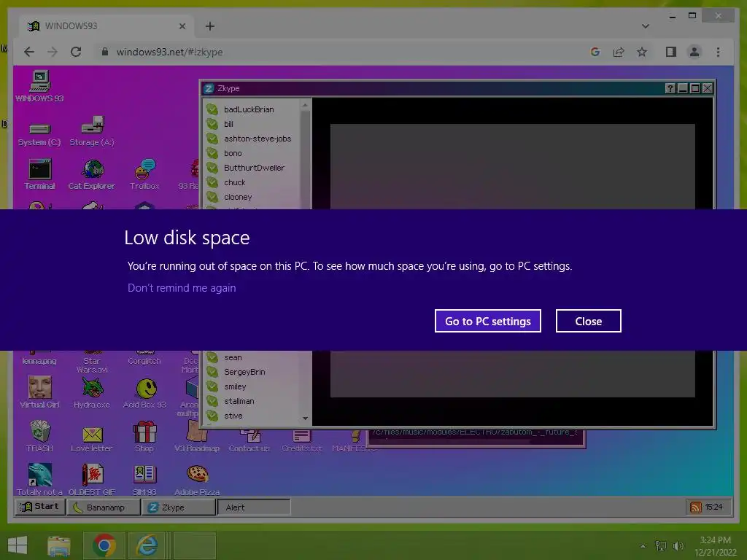Open OLDEST GIF desktop icon
The width and height of the screenshot is (747, 560).
92,480
